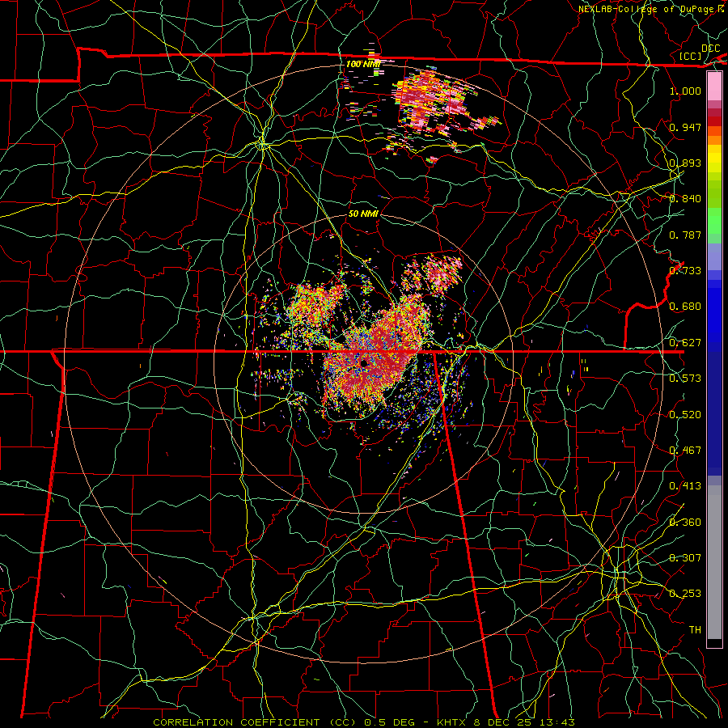Select the 0.787 scale value

(685, 235)
